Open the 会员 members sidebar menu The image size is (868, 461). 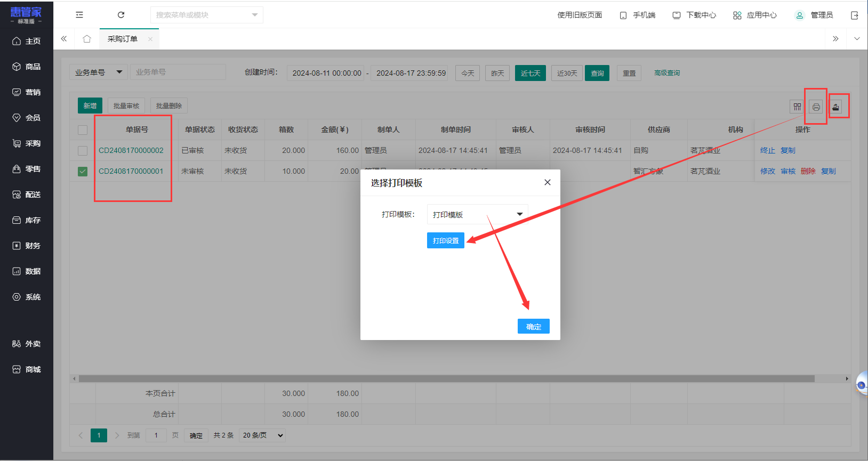point(27,118)
